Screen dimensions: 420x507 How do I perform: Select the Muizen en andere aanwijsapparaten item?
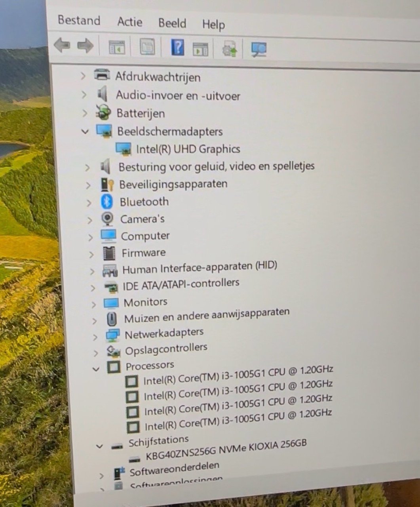tap(206, 316)
